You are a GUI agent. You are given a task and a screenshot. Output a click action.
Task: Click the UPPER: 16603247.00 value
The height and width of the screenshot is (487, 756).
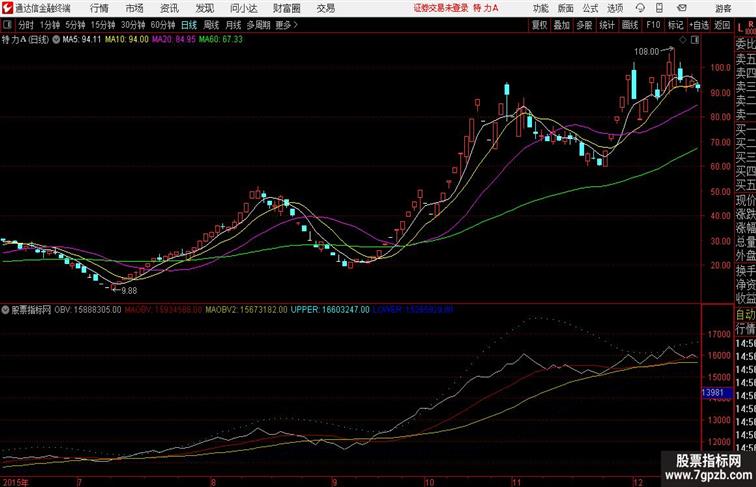click(330, 310)
